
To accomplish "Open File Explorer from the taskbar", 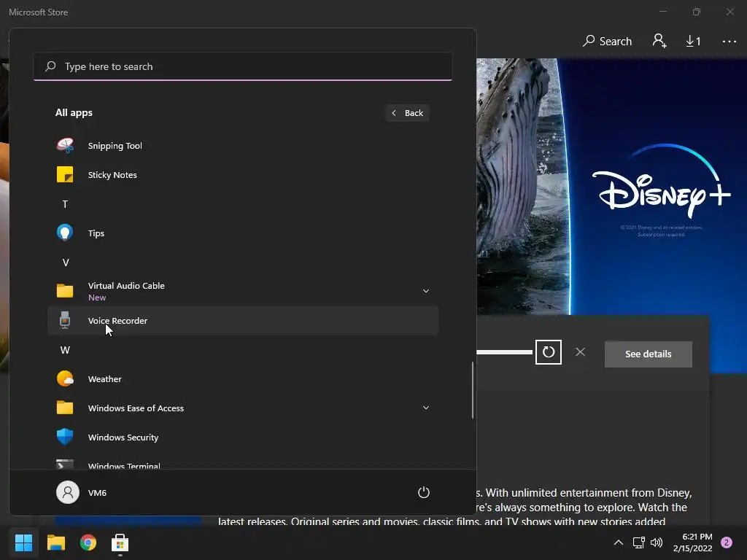I will pos(55,542).
